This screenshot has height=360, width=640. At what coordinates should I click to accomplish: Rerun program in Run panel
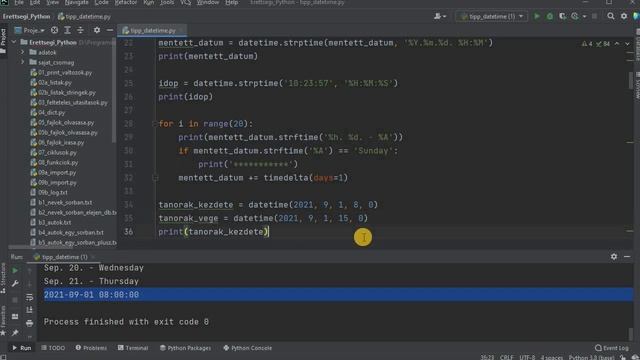tap(15, 270)
